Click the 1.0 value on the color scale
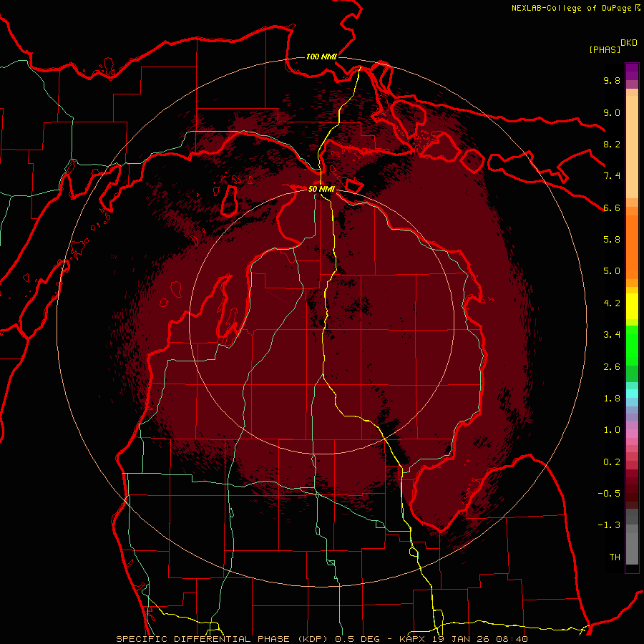This screenshot has width=644, height=644. [x=612, y=430]
